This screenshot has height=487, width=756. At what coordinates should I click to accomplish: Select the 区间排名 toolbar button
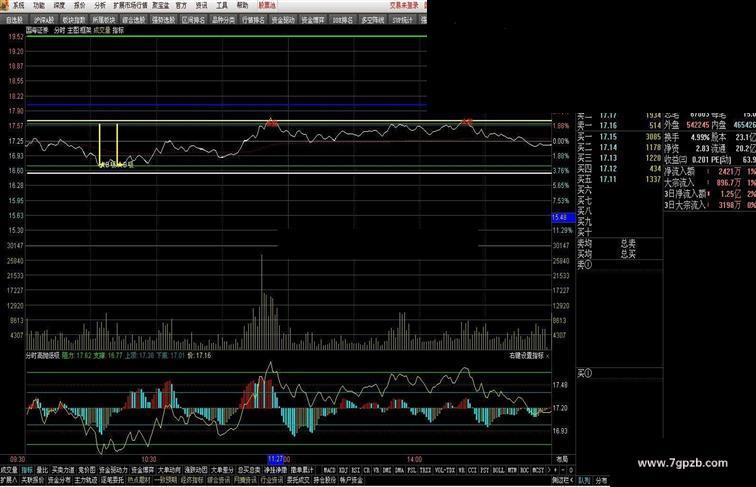(193, 20)
